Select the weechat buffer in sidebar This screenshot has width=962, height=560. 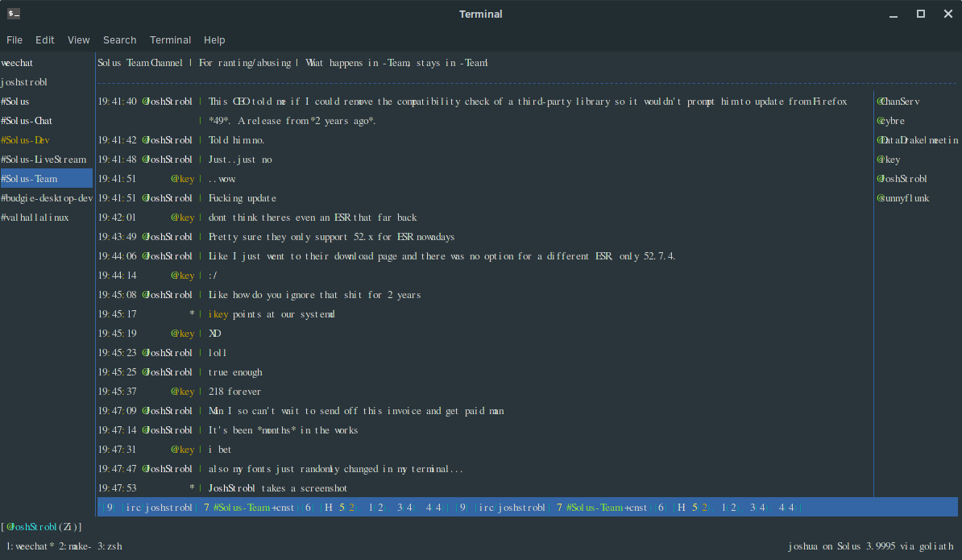[x=17, y=63]
